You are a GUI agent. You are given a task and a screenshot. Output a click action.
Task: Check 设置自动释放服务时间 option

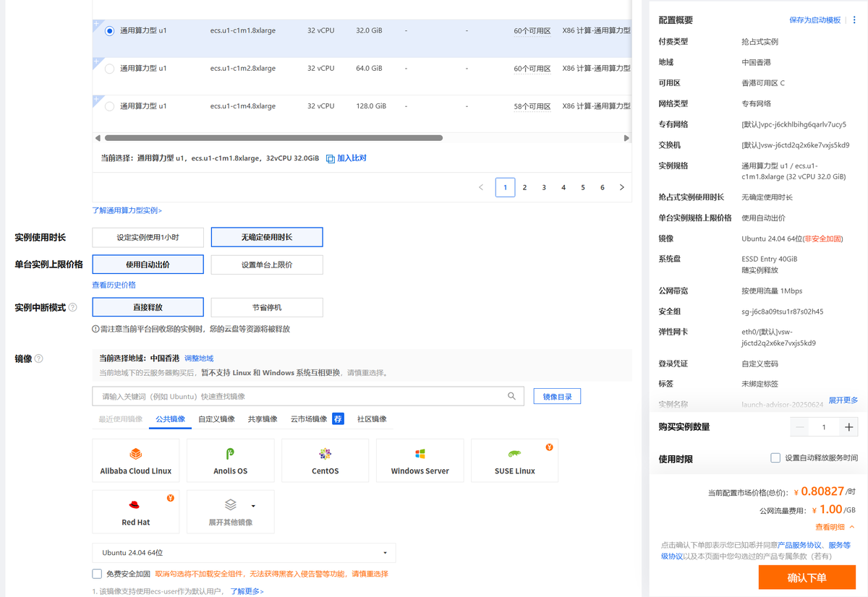(x=775, y=458)
